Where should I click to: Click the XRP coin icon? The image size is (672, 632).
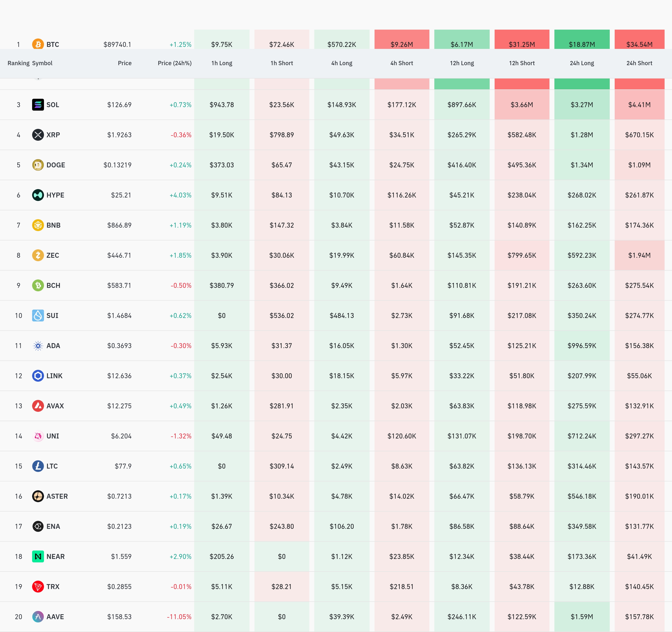pyautogui.click(x=38, y=135)
